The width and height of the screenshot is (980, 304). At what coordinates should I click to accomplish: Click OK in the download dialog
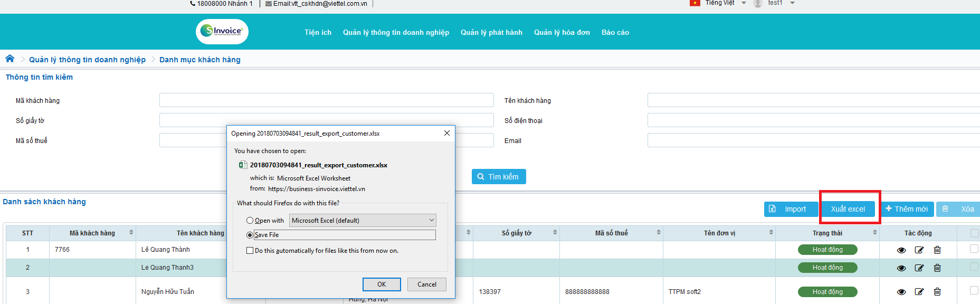(381, 284)
